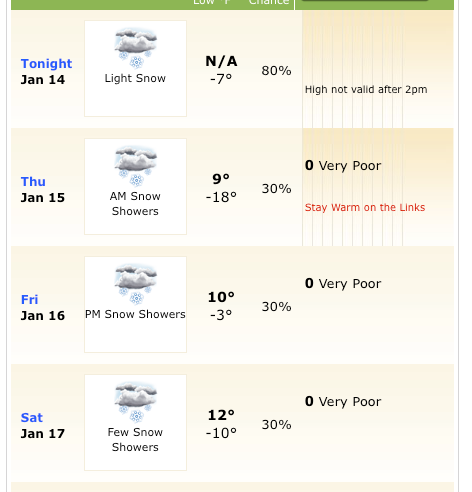This screenshot has width=472, height=492.
Task: Click Thursday's 9° high temperature
Action: (x=221, y=179)
